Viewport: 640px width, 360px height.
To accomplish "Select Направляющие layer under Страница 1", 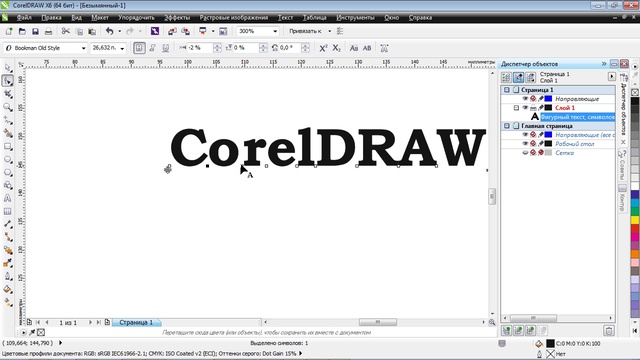I will click(x=577, y=99).
